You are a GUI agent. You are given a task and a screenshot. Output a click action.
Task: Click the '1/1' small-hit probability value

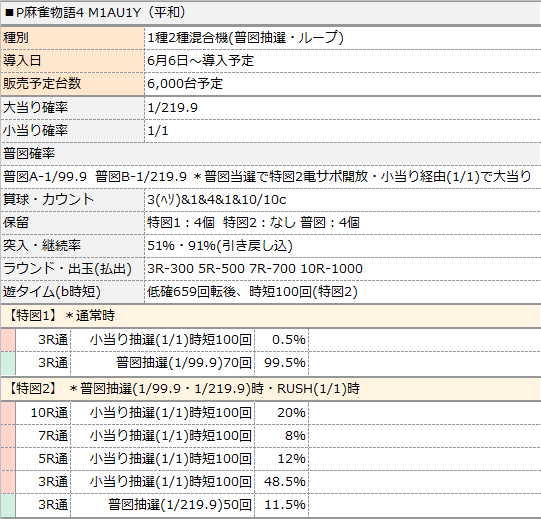pyautogui.click(x=158, y=131)
